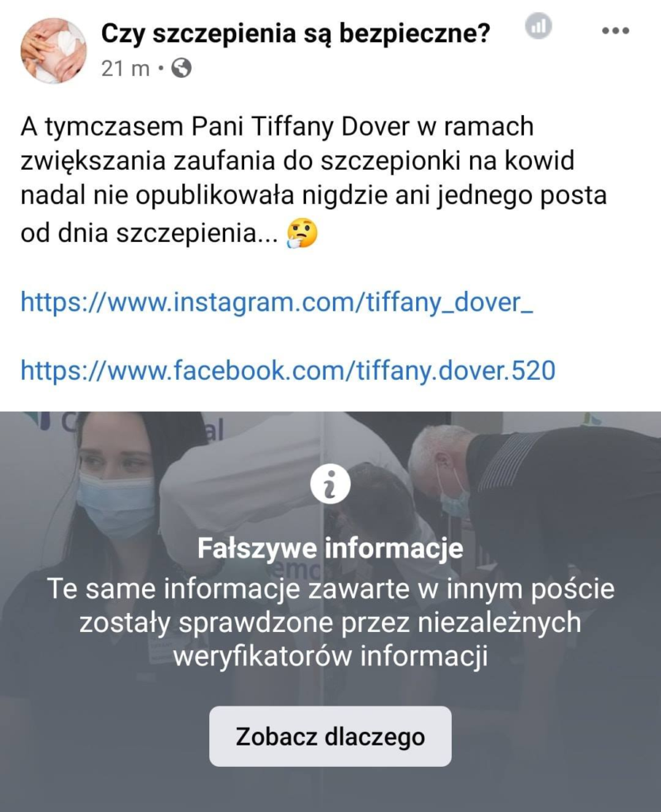Click the 'Zobacz dlaczego' button
Viewport: 661px width, 812px height.
click(330, 736)
